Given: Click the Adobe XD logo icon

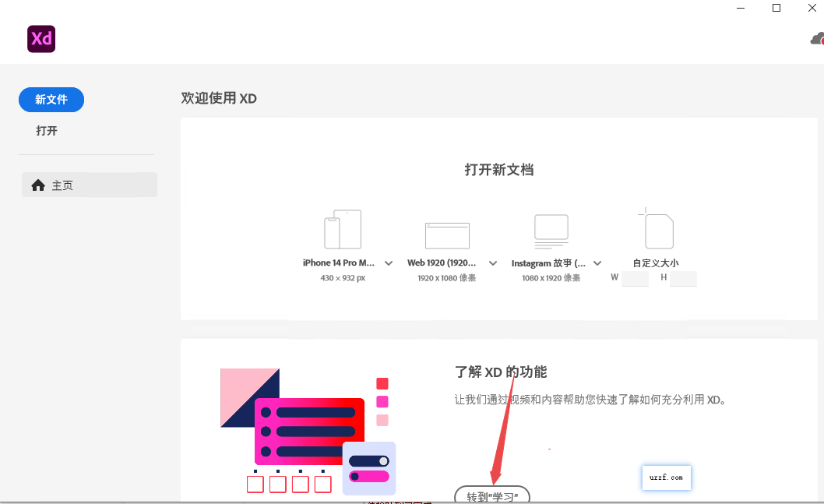Looking at the screenshot, I should (41, 39).
